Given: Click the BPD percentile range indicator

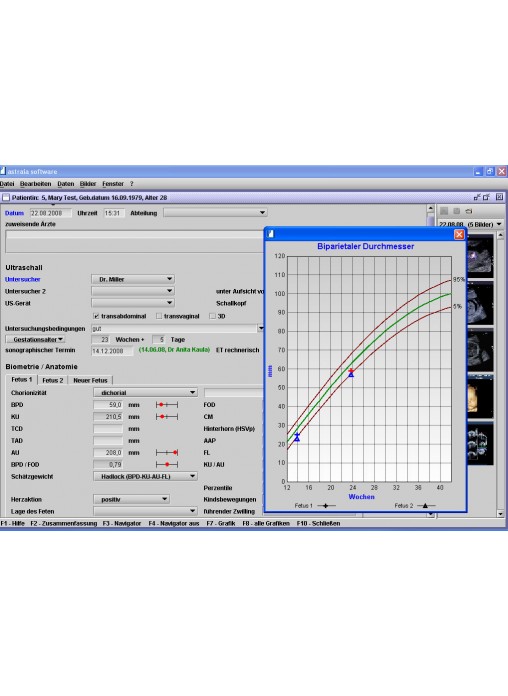Looking at the screenshot, I should coord(167,405).
